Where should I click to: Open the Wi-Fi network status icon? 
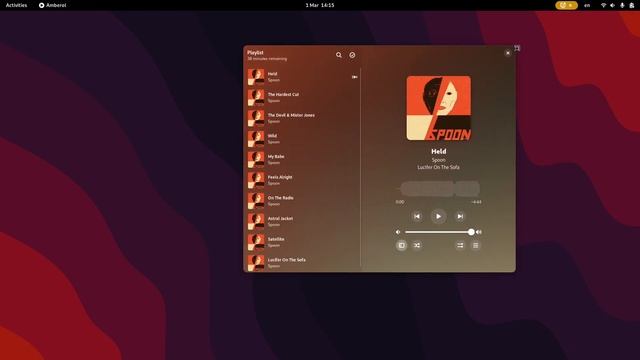603,5
